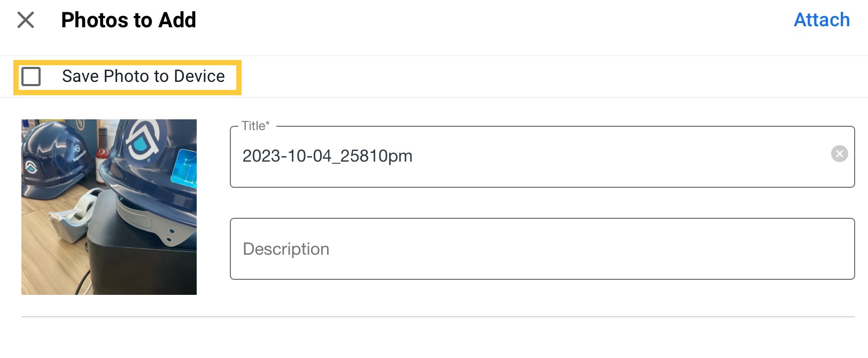Enable the Save Photo to Device checkbox
This screenshot has height=358, width=868.
coord(31,77)
